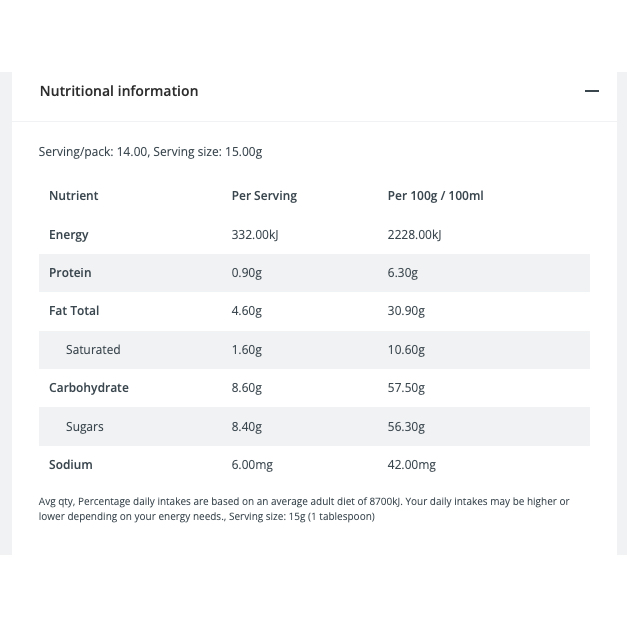Select the Serving/pack and serving size text
This screenshot has width=627, height=627.
click(150, 152)
